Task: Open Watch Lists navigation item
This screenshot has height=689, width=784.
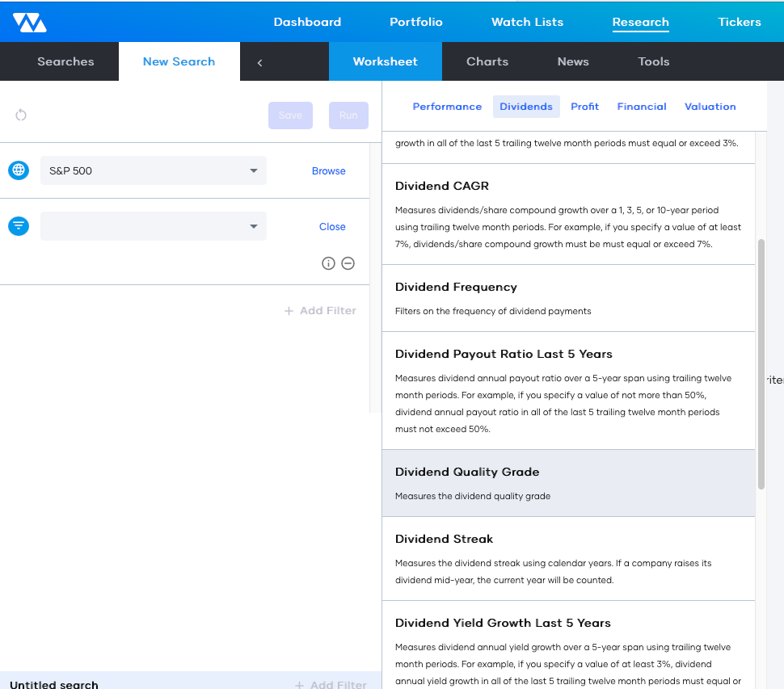Action: coord(527,22)
